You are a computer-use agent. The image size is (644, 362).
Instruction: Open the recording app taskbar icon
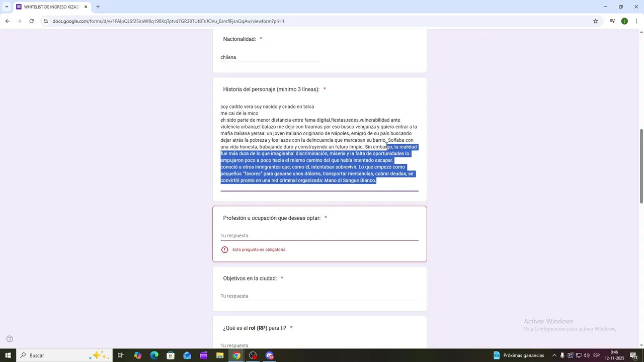(x=253, y=355)
